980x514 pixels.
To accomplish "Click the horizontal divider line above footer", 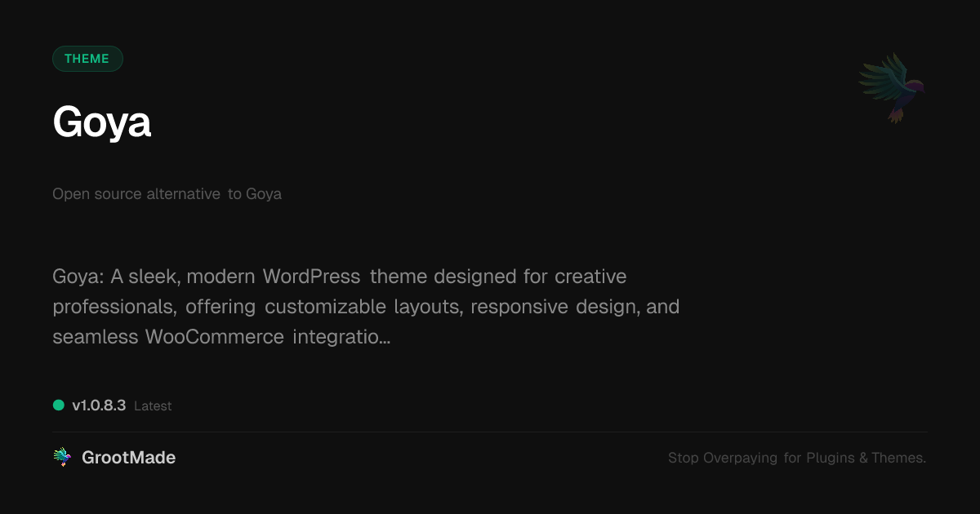I will (x=490, y=432).
